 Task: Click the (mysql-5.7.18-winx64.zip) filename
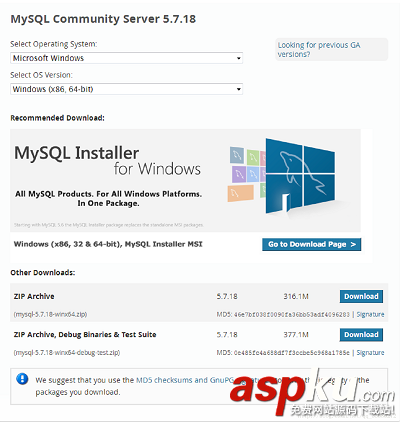[x=50, y=314]
